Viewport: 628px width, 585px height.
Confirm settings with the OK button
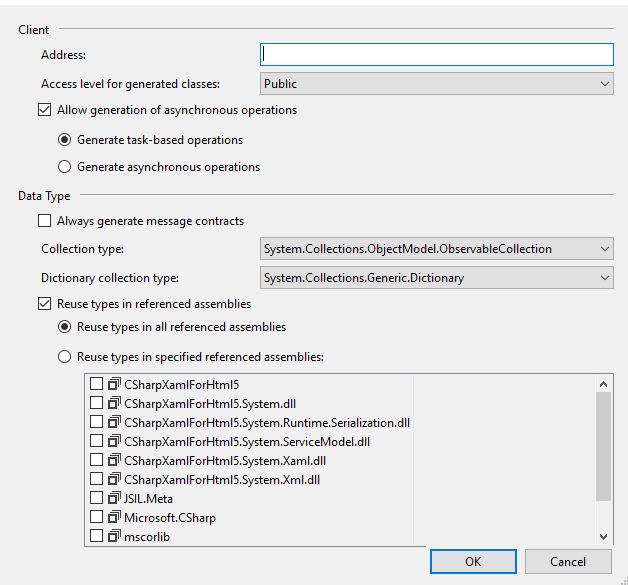pos(473,561)
